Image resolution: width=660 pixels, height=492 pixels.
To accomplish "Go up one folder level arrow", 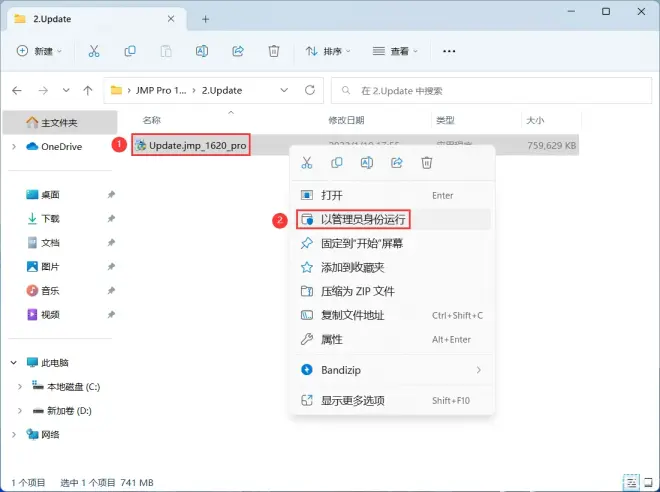I will point(88,90).
